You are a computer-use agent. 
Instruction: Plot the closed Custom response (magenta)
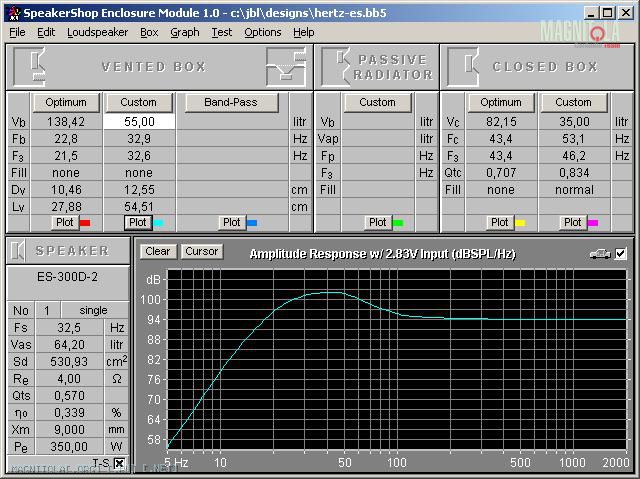[573, 222]
